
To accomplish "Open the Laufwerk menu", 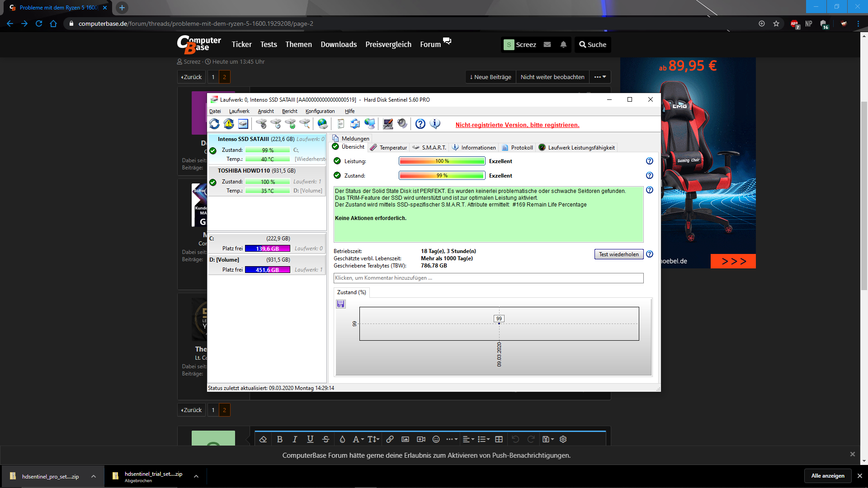I will click(239, 111).
